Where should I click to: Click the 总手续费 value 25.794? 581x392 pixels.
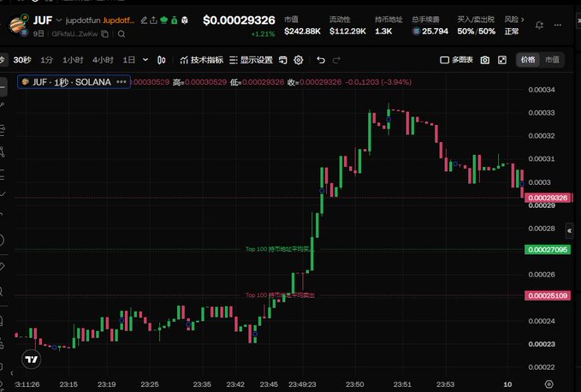[x=435, y=31]
